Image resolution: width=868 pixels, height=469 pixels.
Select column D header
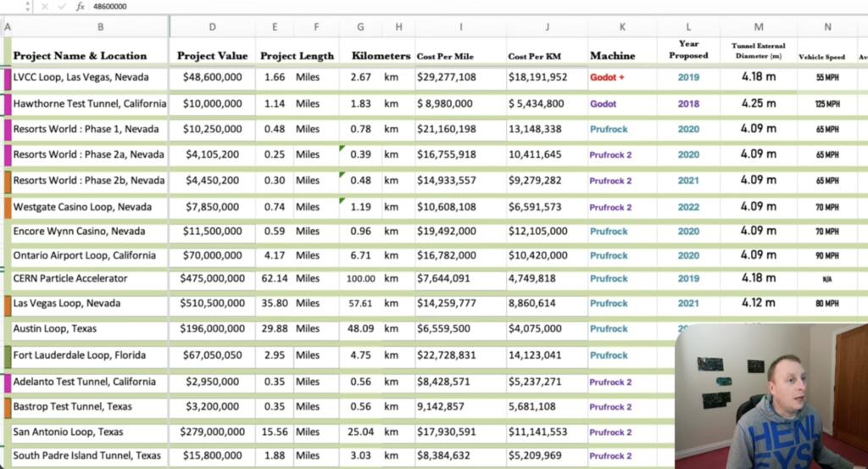click(x=212, y=27)
